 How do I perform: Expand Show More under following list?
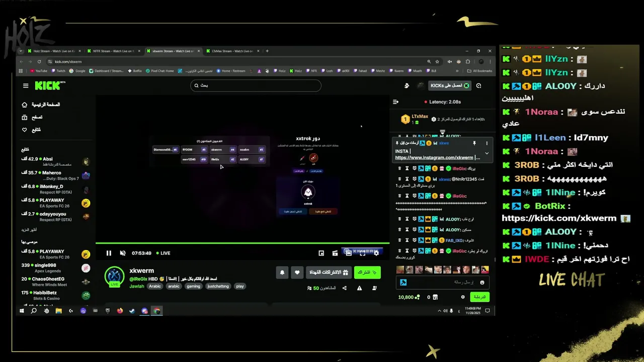[29, 230]
